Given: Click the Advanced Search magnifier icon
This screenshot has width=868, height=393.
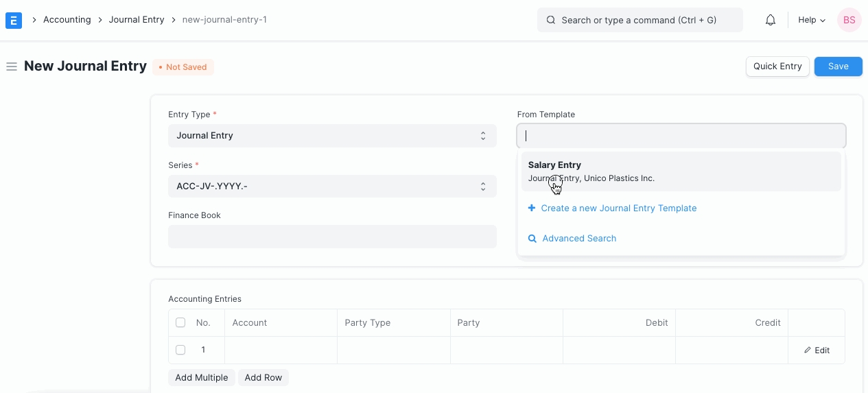Looking at the screenshot, I should pos(532,239).
